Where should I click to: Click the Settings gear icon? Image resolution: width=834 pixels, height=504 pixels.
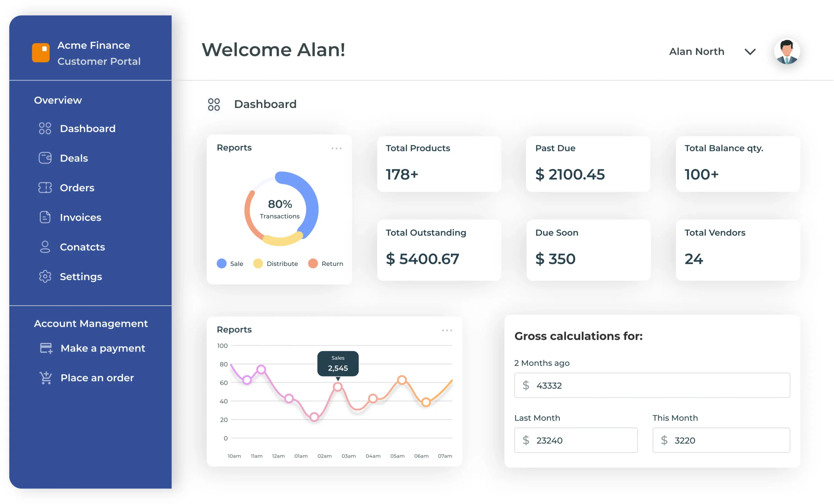pos(45,276)
